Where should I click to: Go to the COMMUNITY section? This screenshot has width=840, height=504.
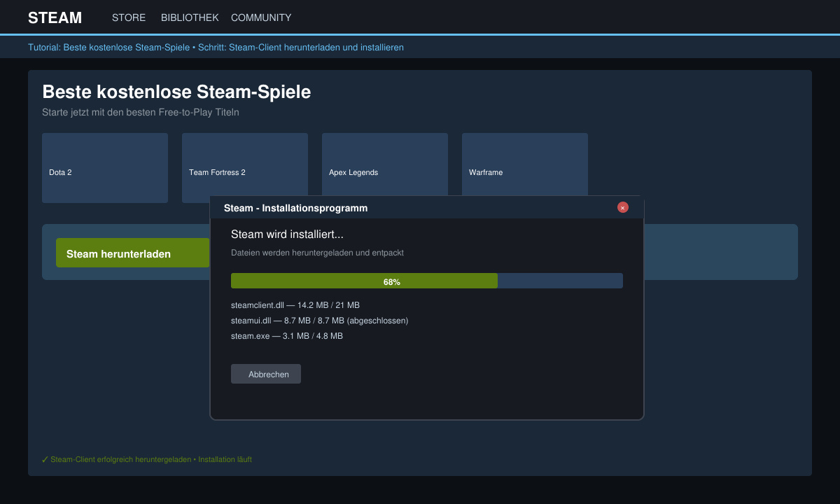(261, 17)
